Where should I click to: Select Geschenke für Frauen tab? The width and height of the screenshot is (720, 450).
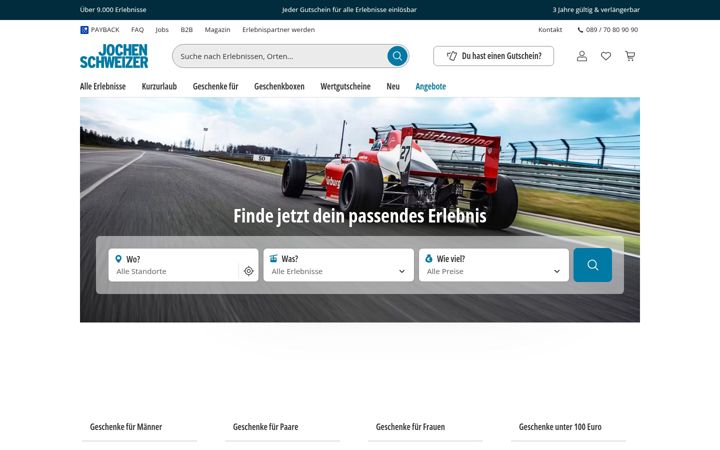pyautogui.click(x=411, y=427)
